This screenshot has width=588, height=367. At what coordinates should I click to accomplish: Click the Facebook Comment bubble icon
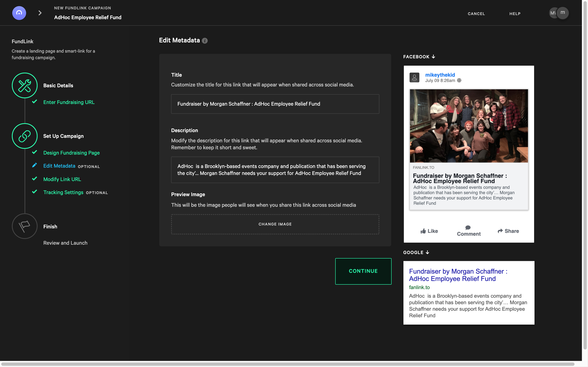468,228
